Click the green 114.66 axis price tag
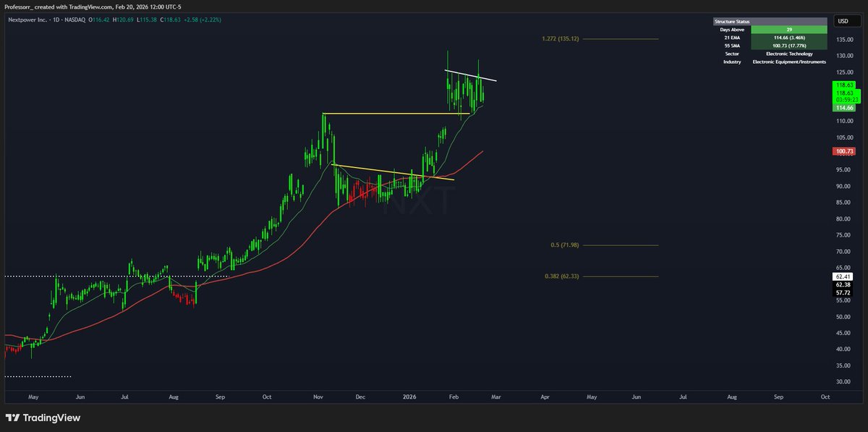This screenshot has width=868, height=432. (844, 108)
